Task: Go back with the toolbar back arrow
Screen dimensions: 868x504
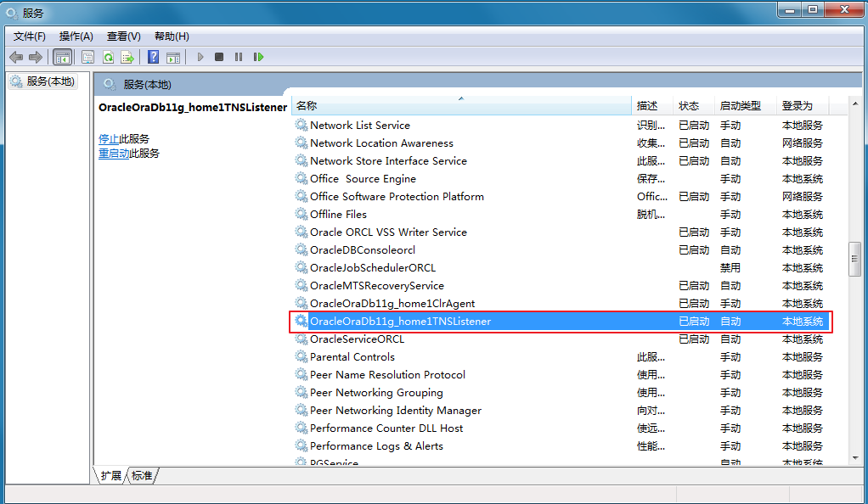Action: pyautogui.click(x=16, y=57)
